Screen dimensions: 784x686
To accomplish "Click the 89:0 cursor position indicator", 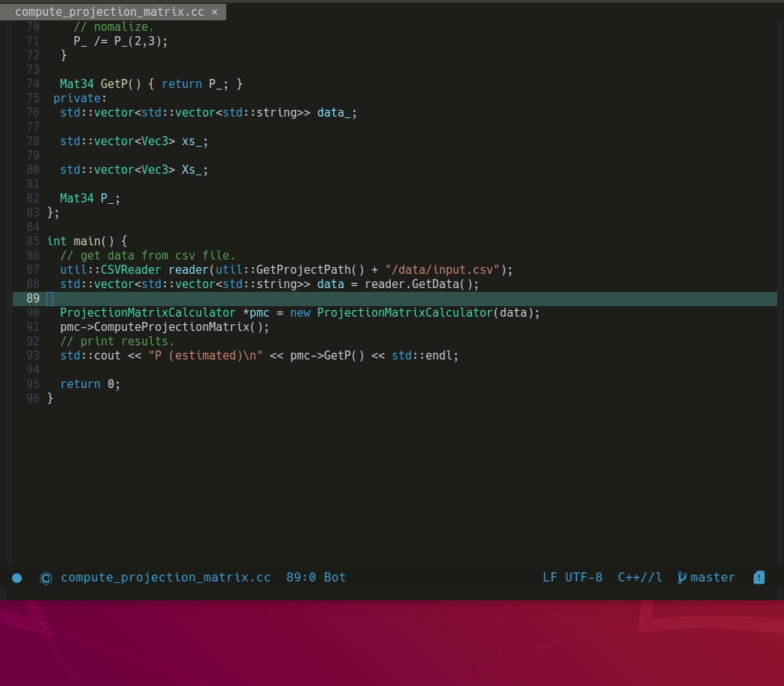I will pyautogui.click(x=301, y=578).
